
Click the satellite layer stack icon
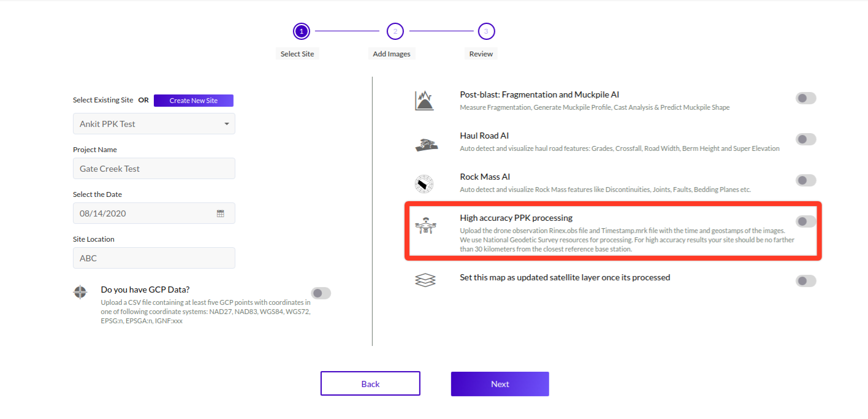click(x=425, y=280)
